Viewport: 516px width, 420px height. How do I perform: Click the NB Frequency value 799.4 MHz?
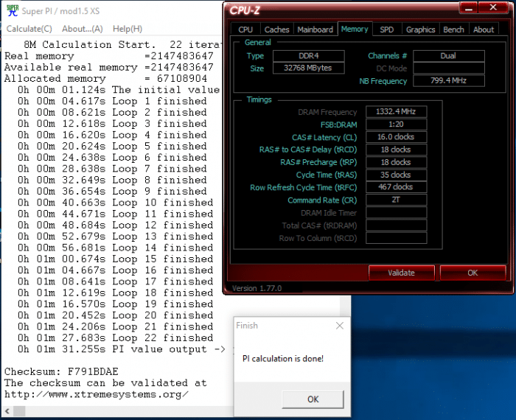pos(448,80)
